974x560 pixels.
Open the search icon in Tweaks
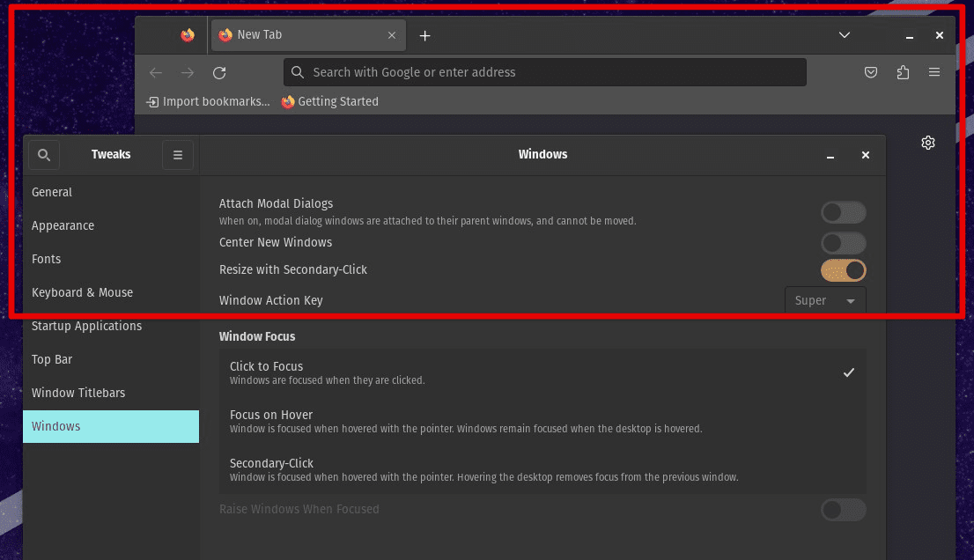(x=44, y=155)
